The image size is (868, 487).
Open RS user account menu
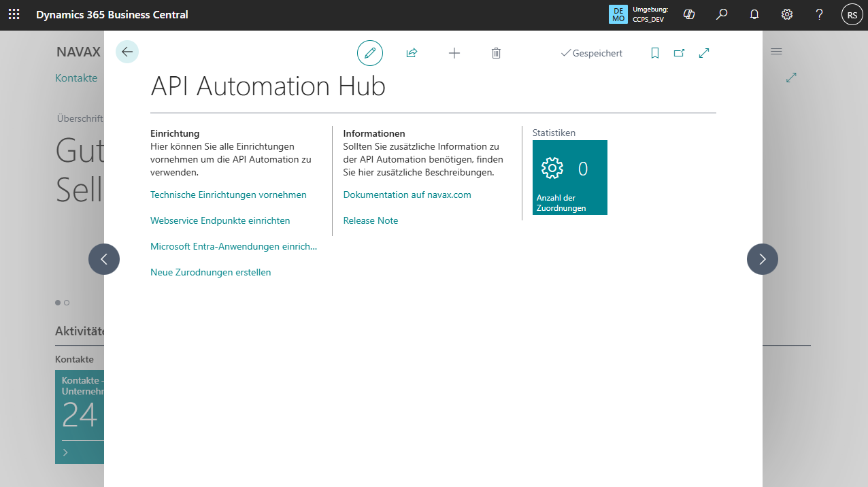(x=852, y=14)
